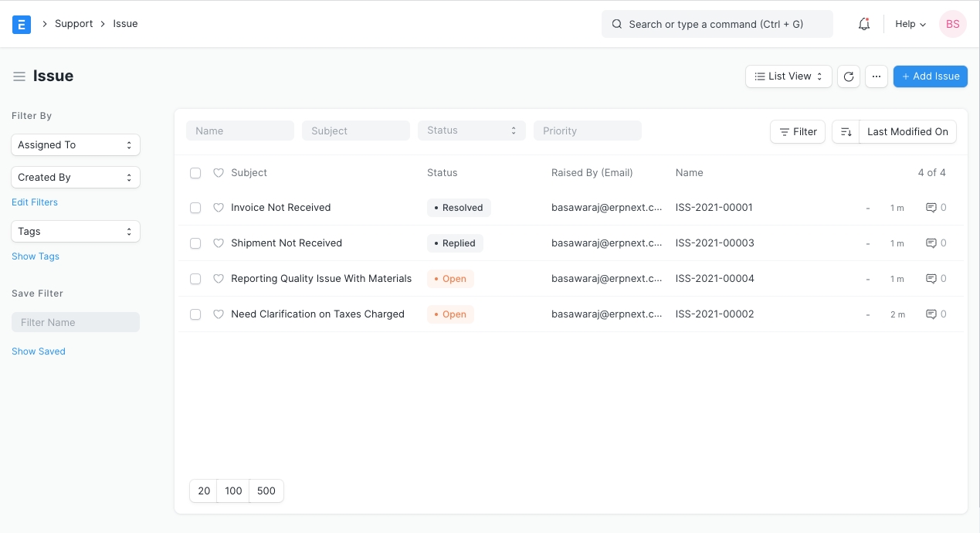This screenshot has height=533, width=980.
Task: Open the Status filter dropdown
Action: (x=471, y=131)
